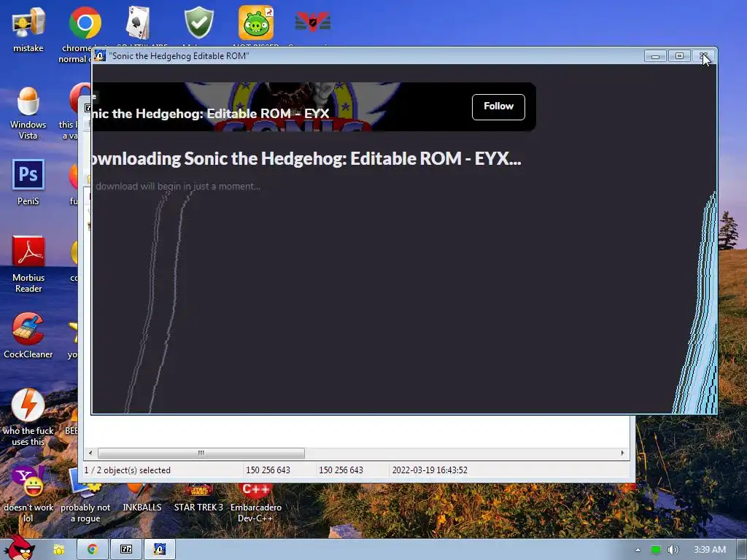Click the 'Downloading Sonic the Hedgehog' heading
747x560 pixels.
[x=307, y=158]
